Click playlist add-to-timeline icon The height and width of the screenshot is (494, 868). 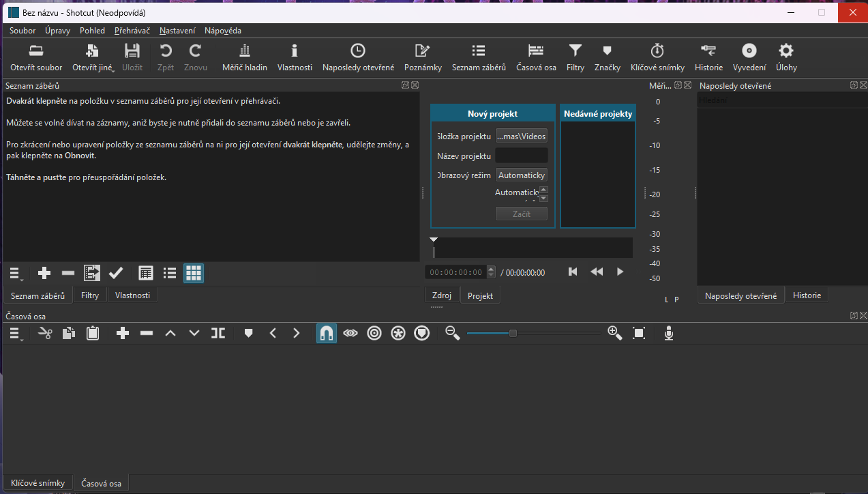[92, 274]
